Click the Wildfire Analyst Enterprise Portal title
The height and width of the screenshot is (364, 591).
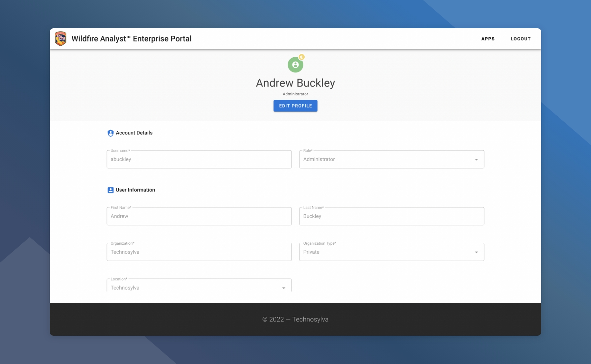point(131,39)
